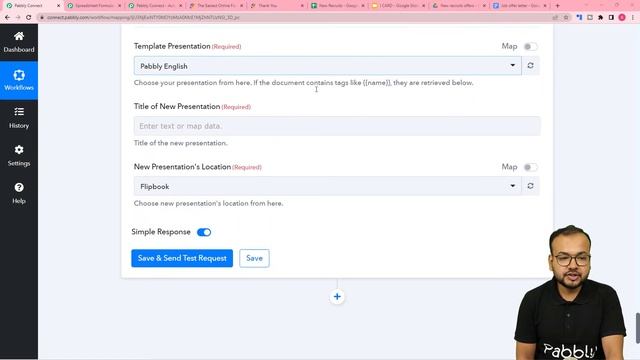Go back in the browser
The width and height of the screenshot is (640, 360).
[x=7, y=18]
